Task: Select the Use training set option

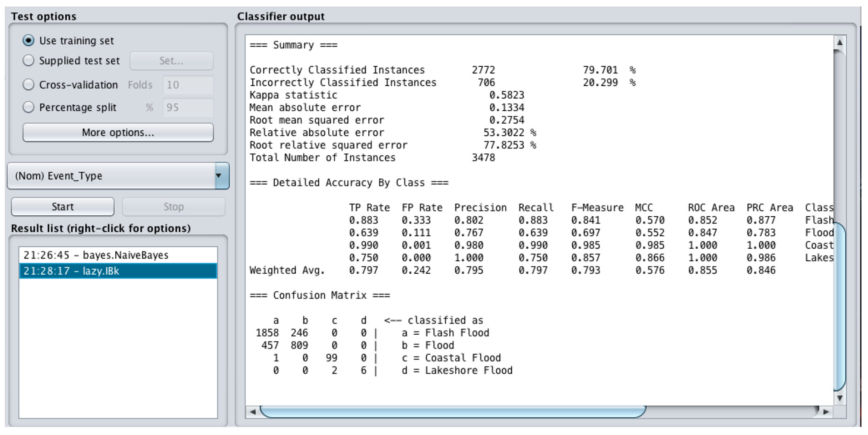Action: pos(29,40)
